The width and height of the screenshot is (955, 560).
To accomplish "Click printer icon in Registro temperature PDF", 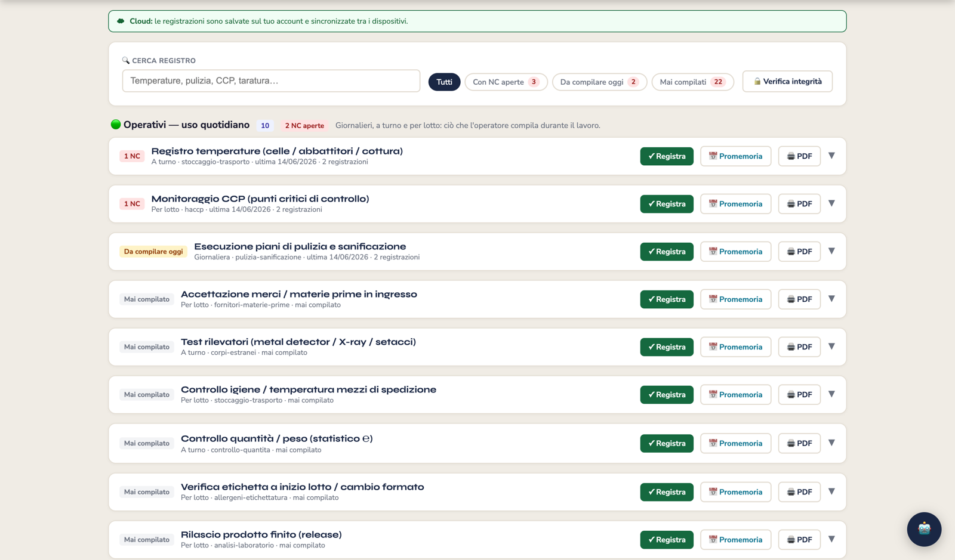I will [x=791, y=156].
